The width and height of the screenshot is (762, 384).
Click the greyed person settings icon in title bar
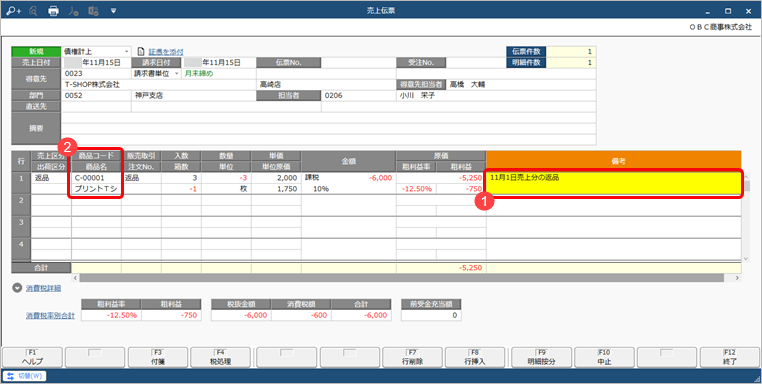[x=73, y=10]
